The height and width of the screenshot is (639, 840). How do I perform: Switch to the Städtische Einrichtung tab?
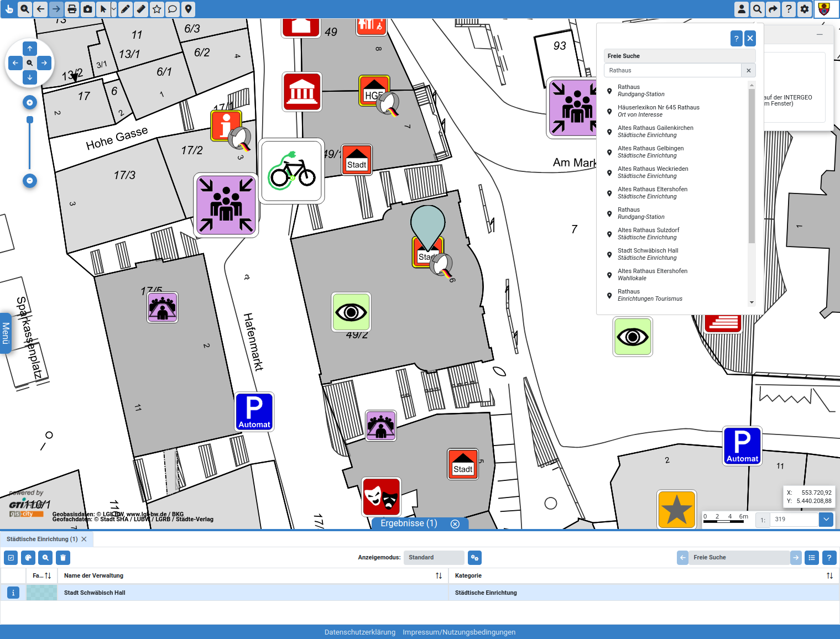(41, 539)
